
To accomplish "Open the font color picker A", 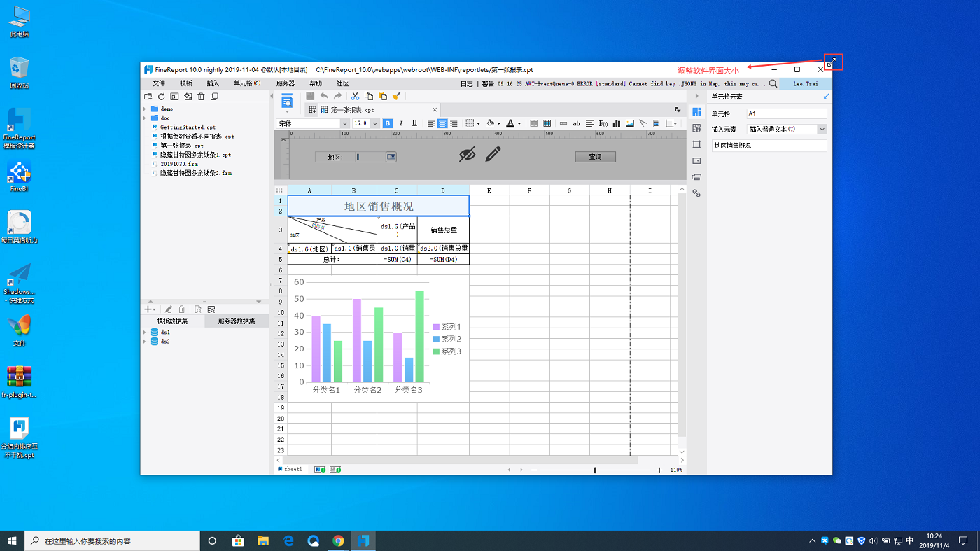I will (510, 123).
